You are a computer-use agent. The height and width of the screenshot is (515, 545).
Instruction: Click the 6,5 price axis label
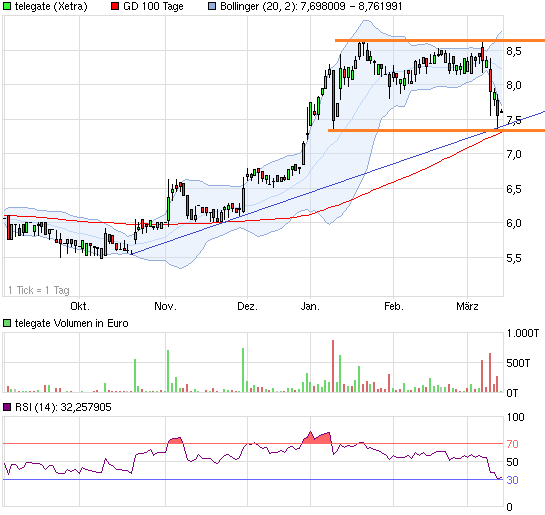coord(514,189)
